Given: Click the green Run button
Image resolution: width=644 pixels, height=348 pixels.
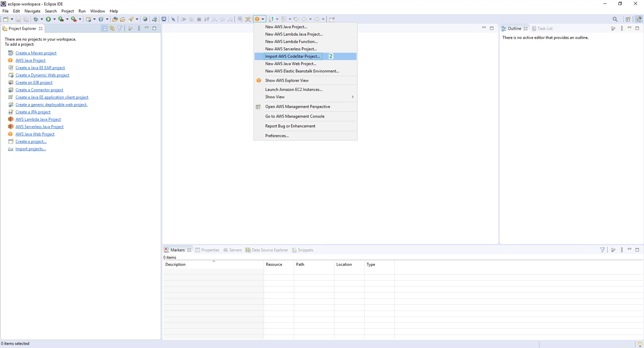Looking at the screenshot, I should (48, 19).
